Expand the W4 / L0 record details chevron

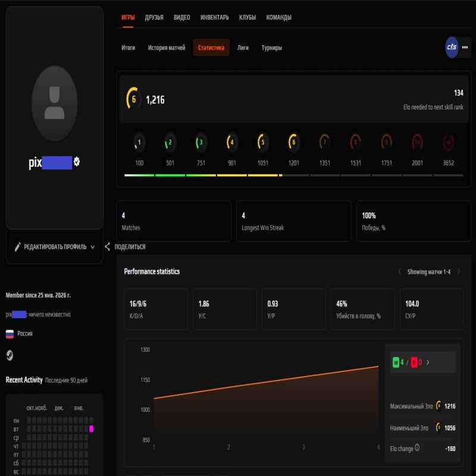point(427,362)
